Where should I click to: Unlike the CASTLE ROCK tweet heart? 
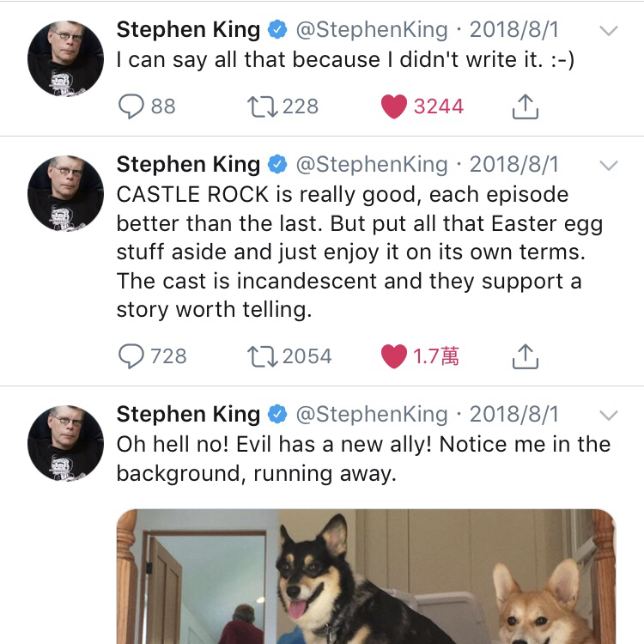coord(394,356)
